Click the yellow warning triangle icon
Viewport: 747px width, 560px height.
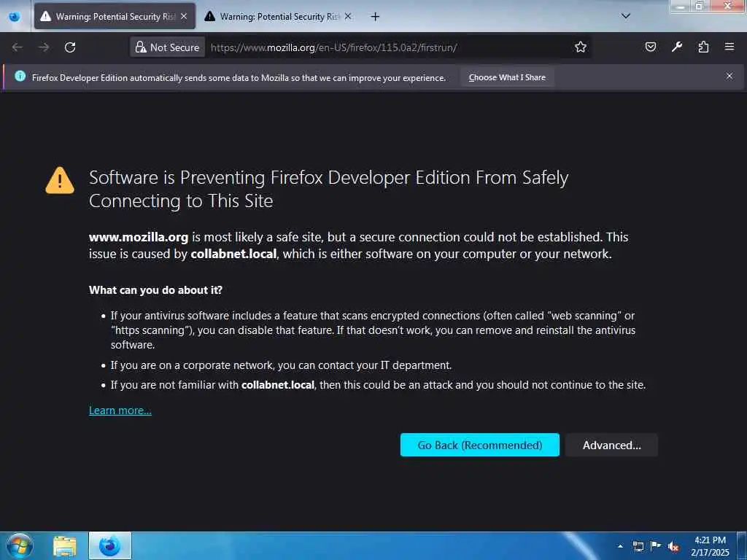click(60, 181)
